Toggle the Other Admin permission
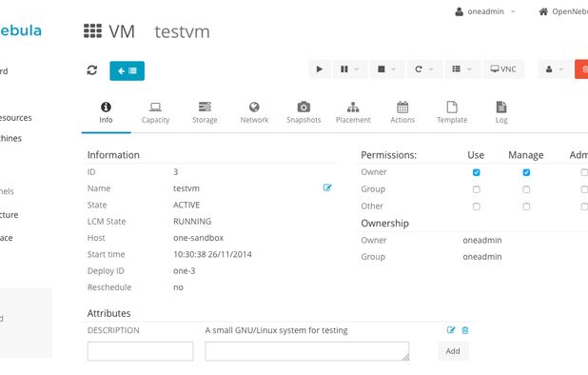 point(584,207)
